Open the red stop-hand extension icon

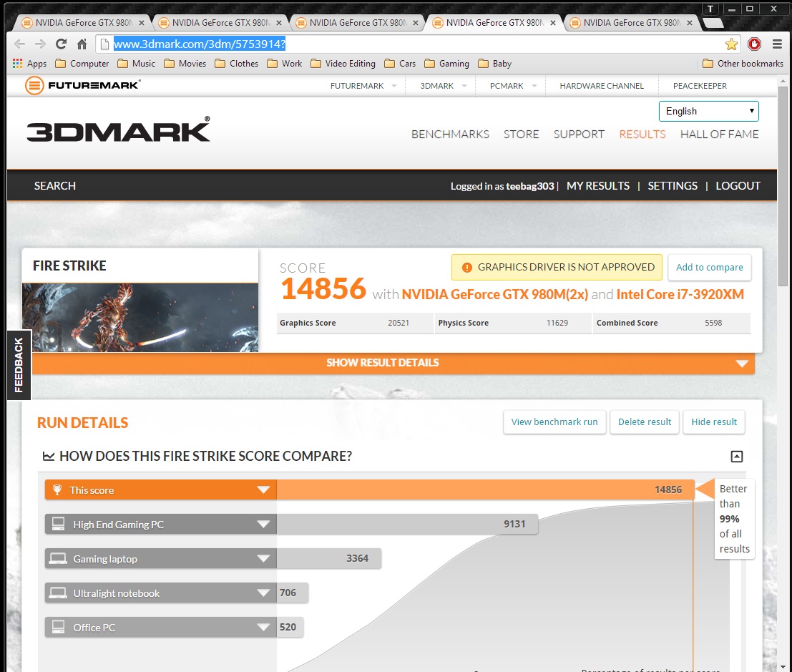pos(755,44)
